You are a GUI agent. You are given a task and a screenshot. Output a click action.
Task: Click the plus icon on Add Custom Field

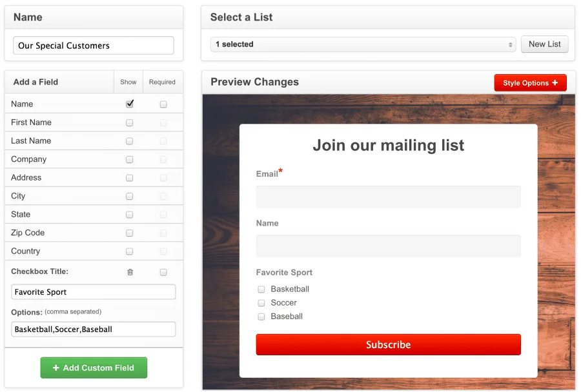pyautogui.click(x=57, y=367)
